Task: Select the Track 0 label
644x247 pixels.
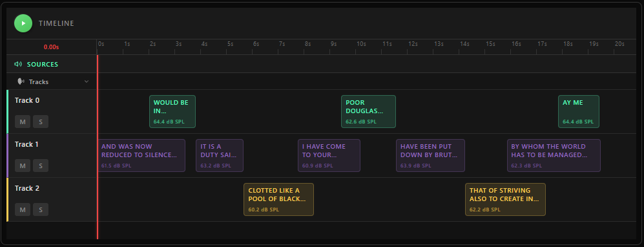Action: 27,100
